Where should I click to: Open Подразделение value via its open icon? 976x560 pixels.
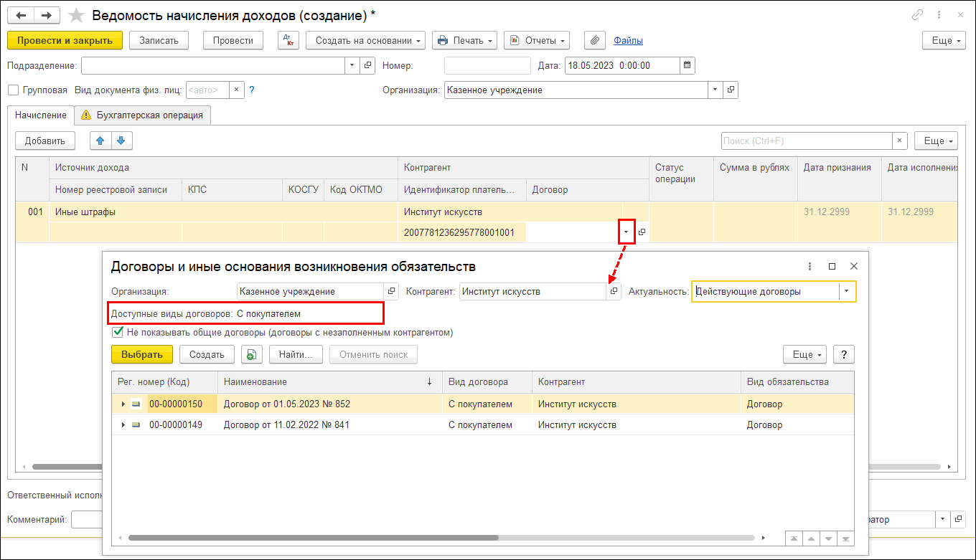(x=368, y=65)
